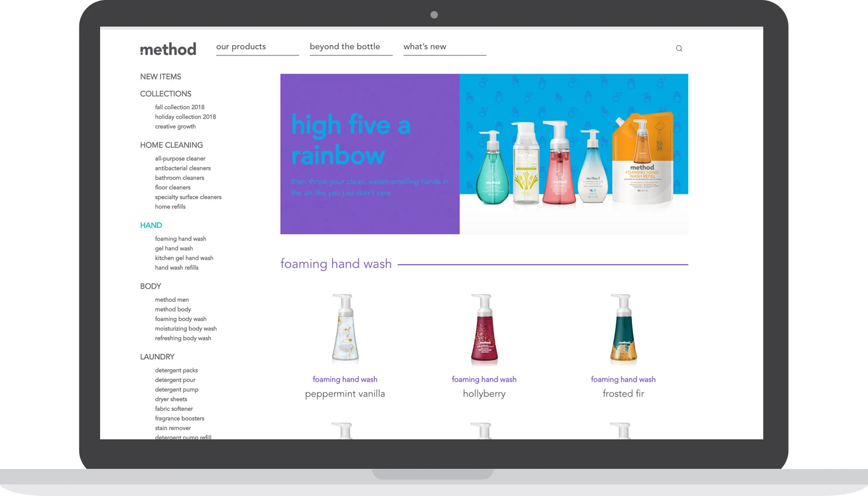Open the BODY category

point(150,286)
